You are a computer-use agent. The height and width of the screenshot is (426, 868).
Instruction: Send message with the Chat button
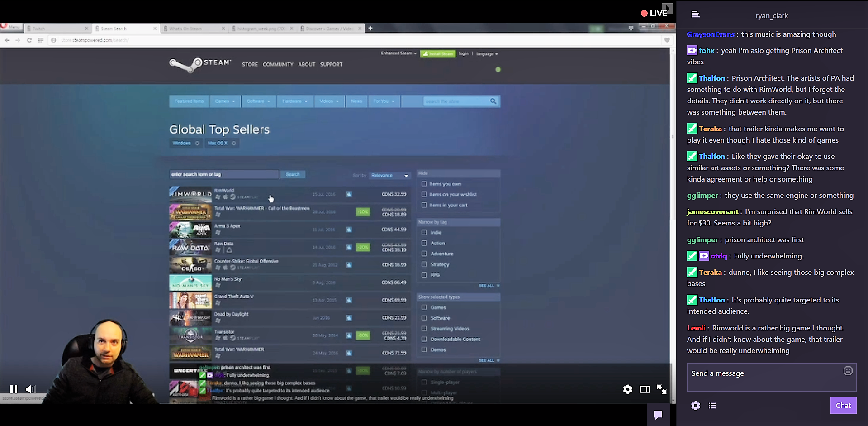point(843,406)
